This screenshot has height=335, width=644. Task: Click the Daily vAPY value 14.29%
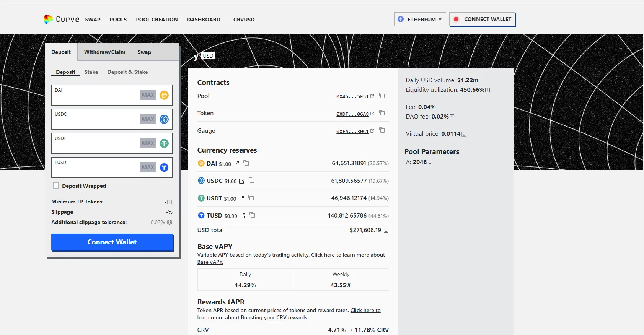(245, 285)
